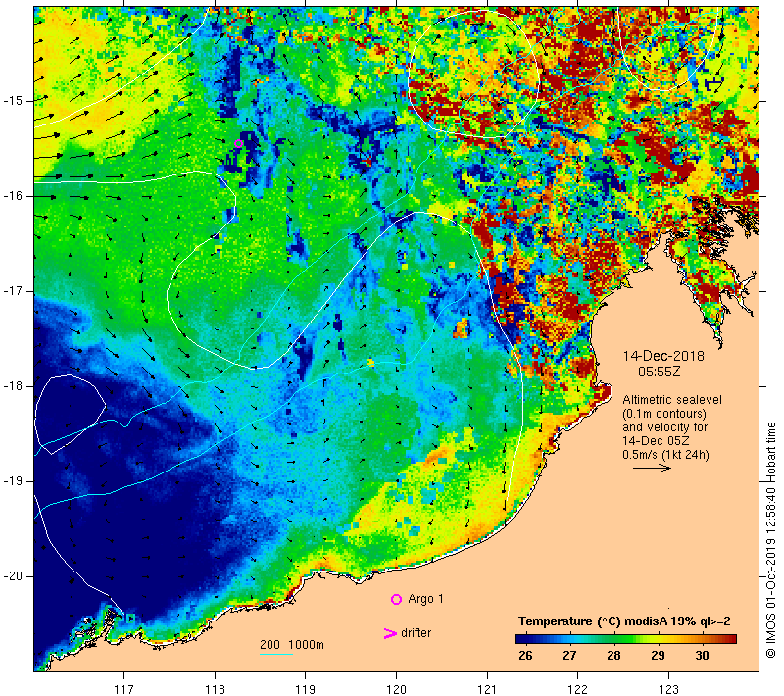This screenshot has width=784, height=696.
Task: Click the latitude axis label '-20'
Action: [x=13, y=576]
